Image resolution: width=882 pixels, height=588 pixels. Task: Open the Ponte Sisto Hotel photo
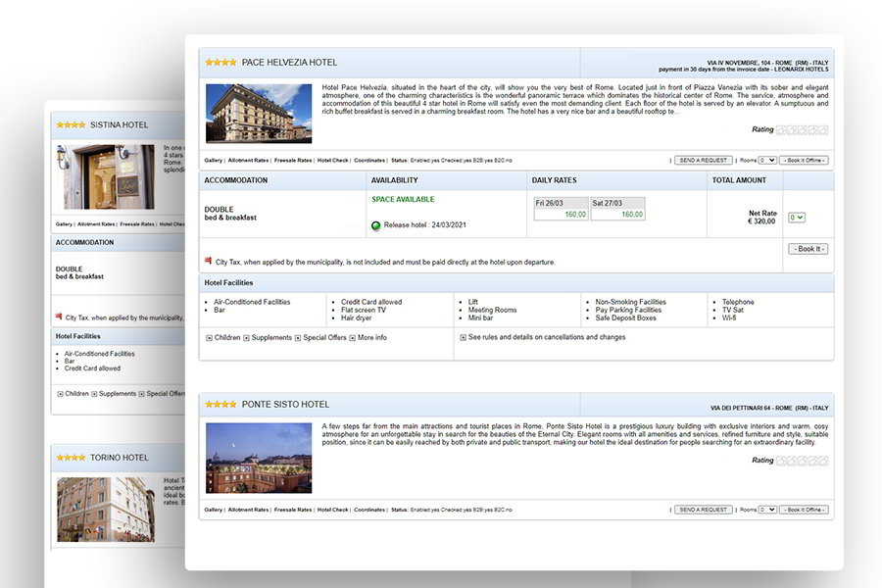[x=259, y=458]
